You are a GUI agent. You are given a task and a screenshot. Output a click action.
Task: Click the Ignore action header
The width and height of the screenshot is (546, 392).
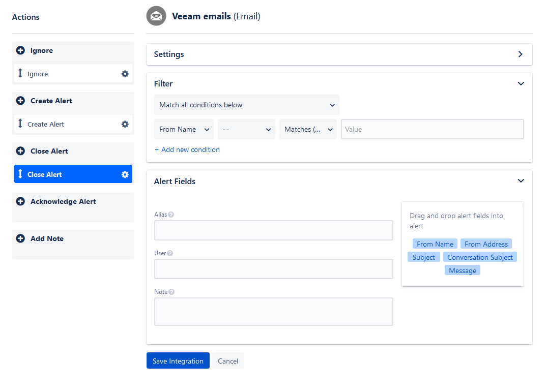coord(41,51)
